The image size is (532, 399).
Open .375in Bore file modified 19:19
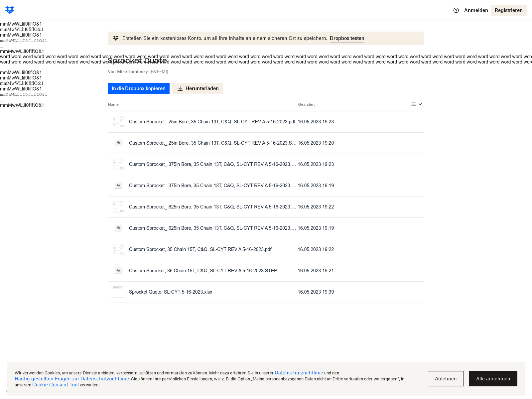[x=212, y=186]
